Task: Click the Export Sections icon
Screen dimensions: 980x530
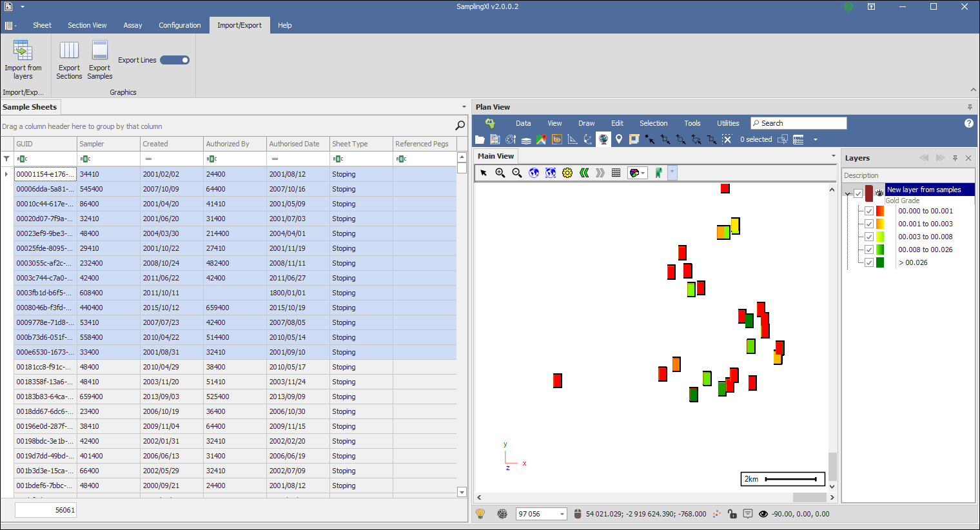Action: pyautogui.click(x=69, y=51)
